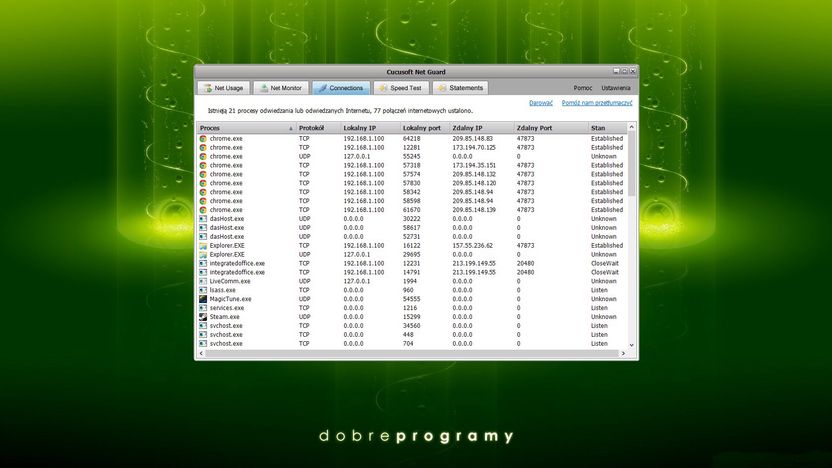Image resolution: width=832 pixels, height=468 pixels.
Task: Click the LiveComm.exe process icon
Action: point(203,281)
